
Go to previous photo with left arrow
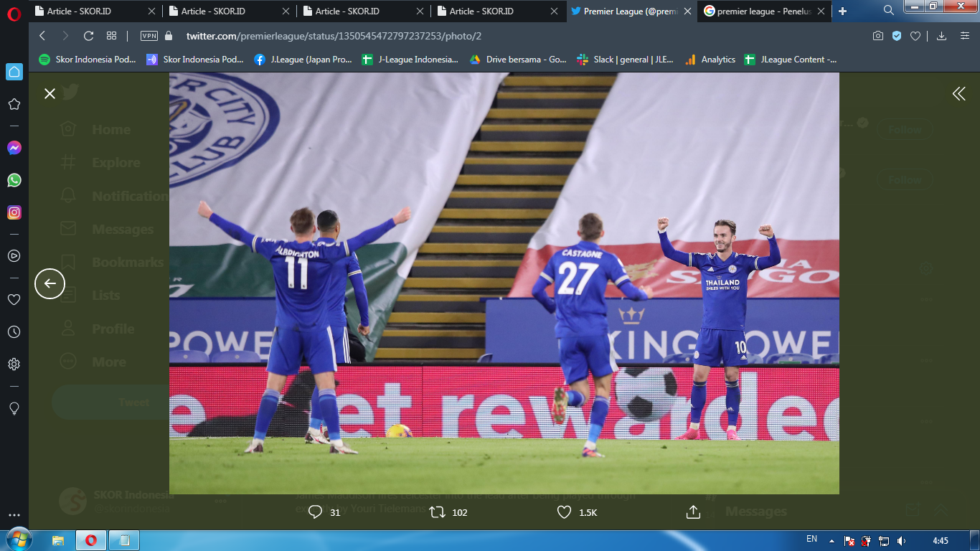[50, 283]
